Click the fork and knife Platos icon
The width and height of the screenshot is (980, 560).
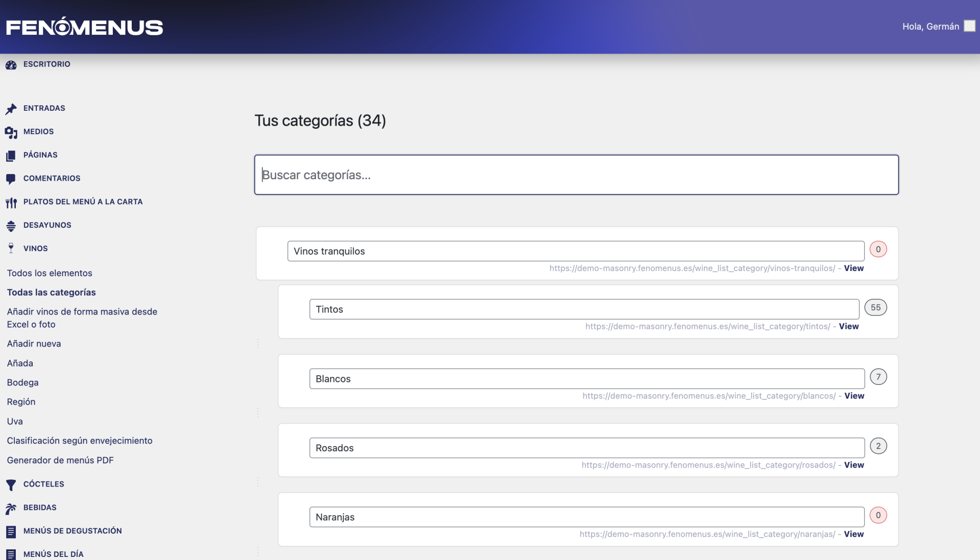point(11,203)
